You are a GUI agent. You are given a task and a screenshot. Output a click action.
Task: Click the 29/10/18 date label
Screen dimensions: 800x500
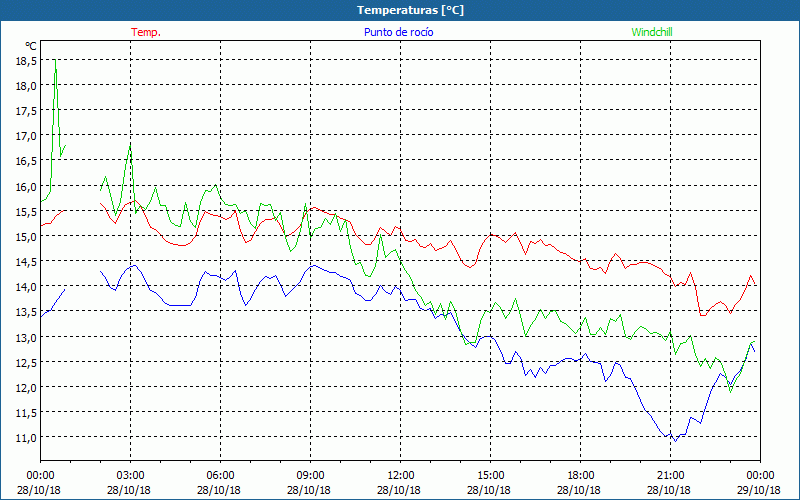tap(759, 490)
